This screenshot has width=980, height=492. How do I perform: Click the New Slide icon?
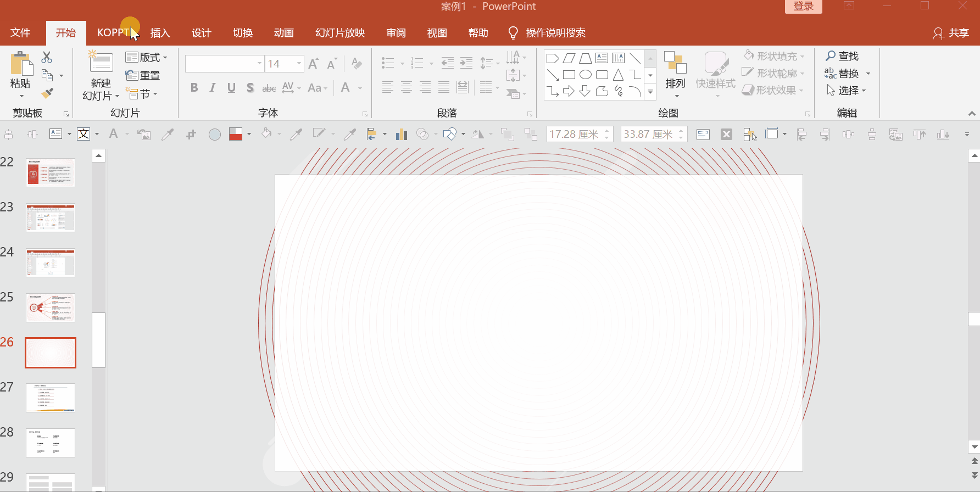pos(101,62)
